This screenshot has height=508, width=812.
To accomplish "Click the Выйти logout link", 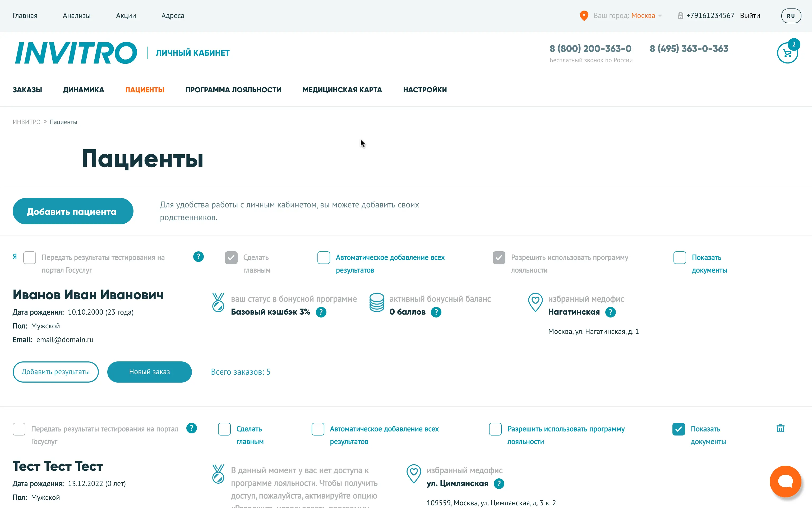I will tap(750, 16).
